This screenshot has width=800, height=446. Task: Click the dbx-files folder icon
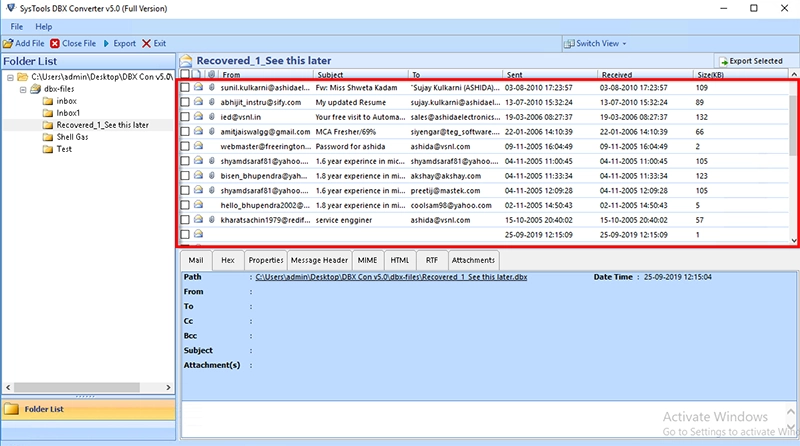pos(35,89)
